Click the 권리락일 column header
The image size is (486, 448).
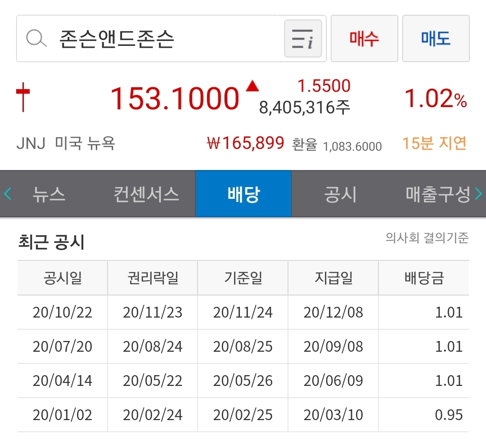[x=153, y=278]
